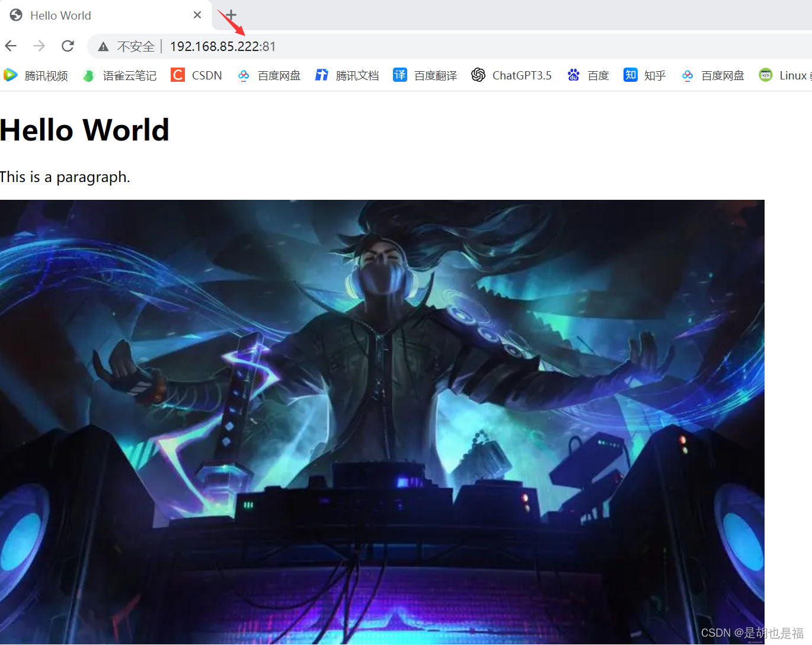812x645 pixels.
Task: Click the ChatGPT knot logo icon
Action: [x=478, y=75]
